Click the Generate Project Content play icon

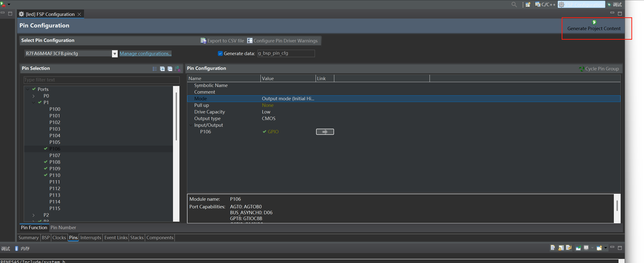(x=594, y=22)
